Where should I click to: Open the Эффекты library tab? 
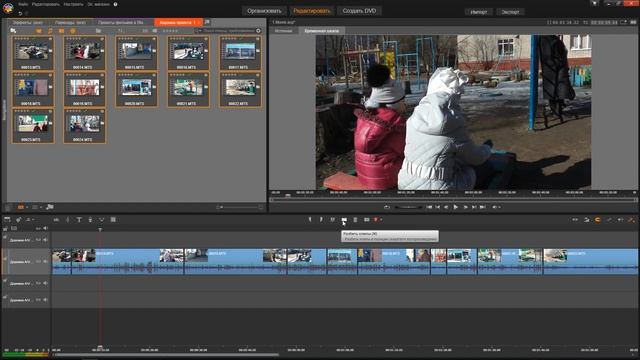click(x=28, y=22)
